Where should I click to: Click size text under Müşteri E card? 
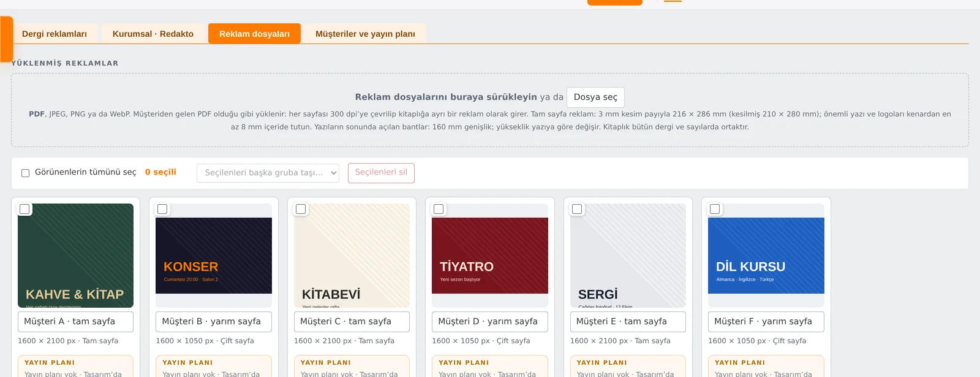(620, 341)
